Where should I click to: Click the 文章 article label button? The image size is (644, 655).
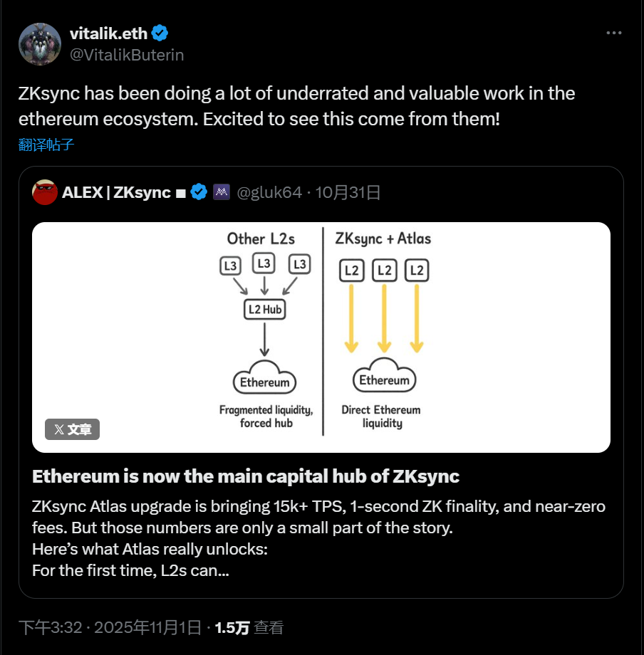click(x=71, y=429)
